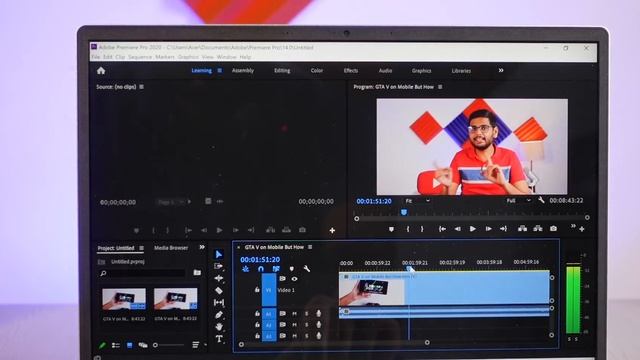Play the Program monitor video
The width and height of the screenshot is (640, 360).
tap(473, 229)
